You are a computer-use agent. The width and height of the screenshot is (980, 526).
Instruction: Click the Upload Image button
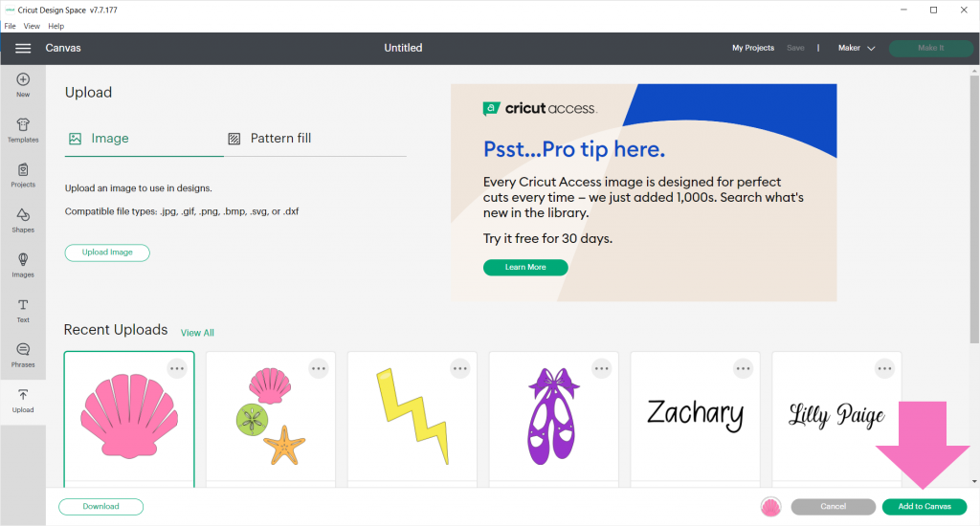coord(107,252)
